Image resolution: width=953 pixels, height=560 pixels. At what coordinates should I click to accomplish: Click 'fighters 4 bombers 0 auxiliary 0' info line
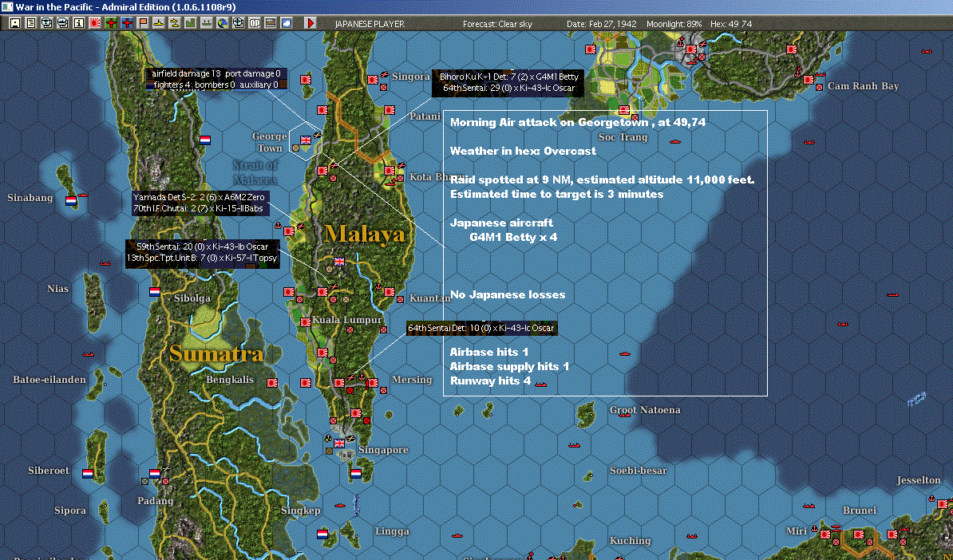click(216, 85)
